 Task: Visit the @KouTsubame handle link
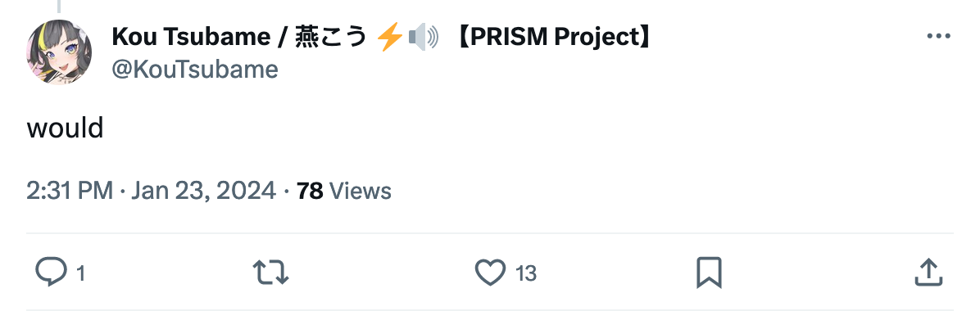point(195,70)
